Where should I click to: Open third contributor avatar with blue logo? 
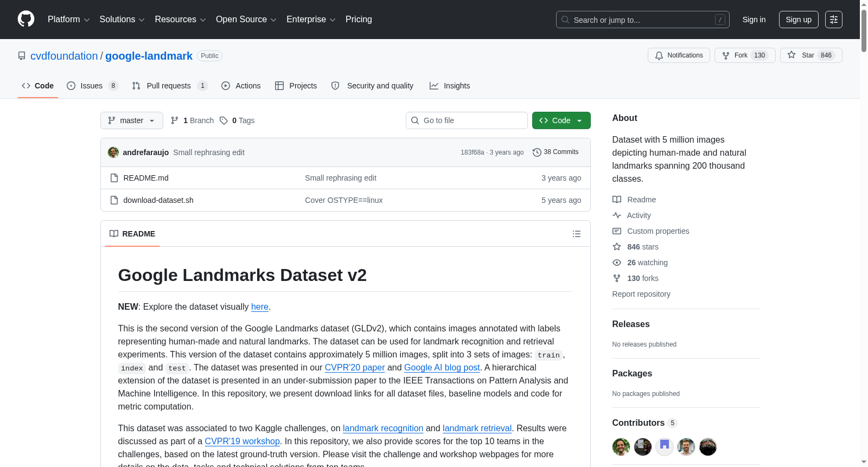(x=665, y=447)
